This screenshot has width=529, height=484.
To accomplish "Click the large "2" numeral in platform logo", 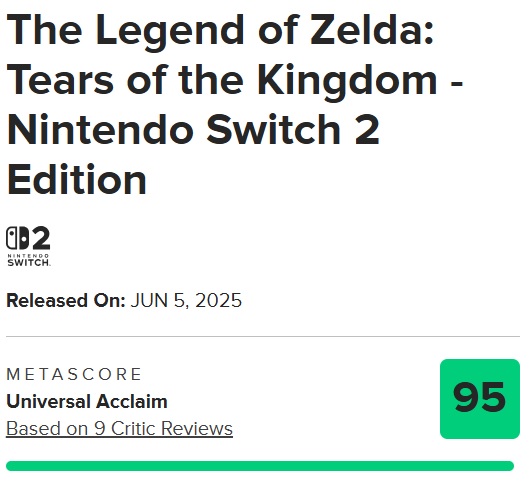I will pos(41,238).
